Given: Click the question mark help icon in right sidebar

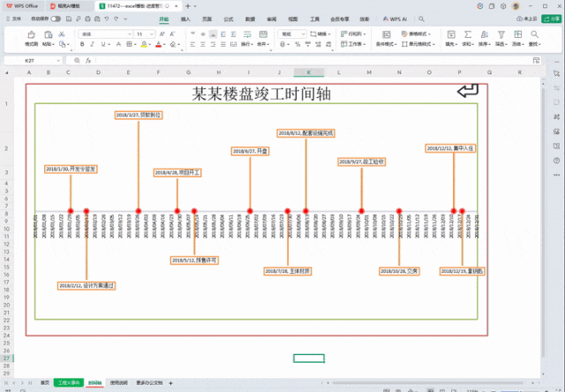Looking at the screenshot, I should (556, 161).
